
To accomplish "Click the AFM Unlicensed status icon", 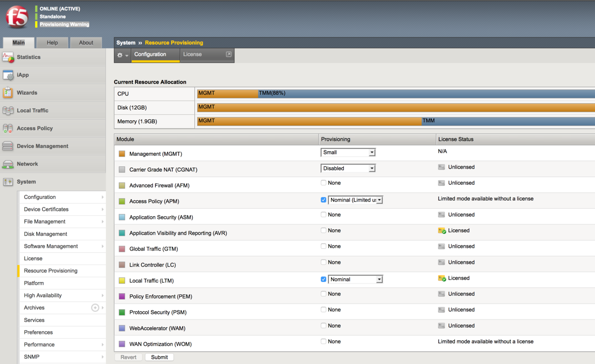I will (441, 183).
